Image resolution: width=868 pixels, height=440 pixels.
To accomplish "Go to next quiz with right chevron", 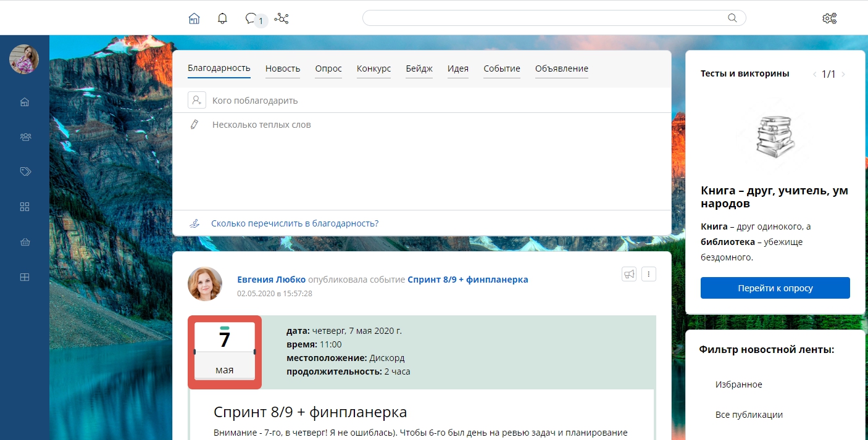I will 843,74.
